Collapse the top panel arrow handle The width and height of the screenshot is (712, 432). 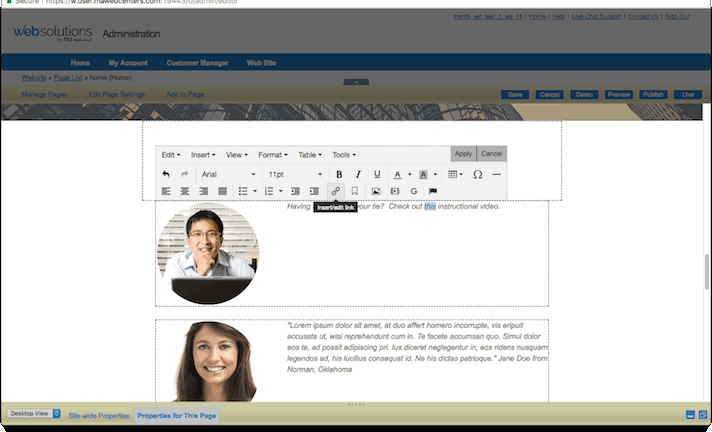tap(356, 82)
